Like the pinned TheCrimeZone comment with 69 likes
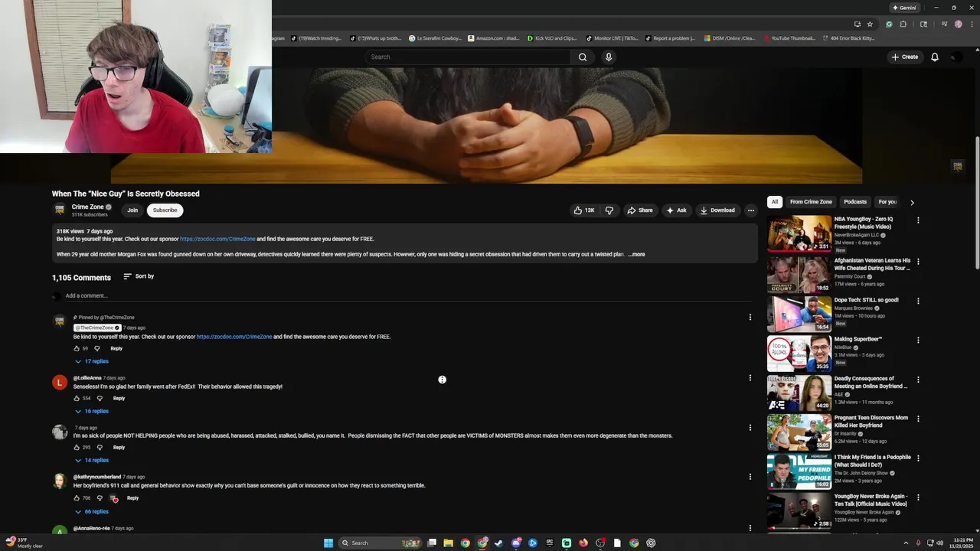Viewport: 980px width, 551px height. point(77,348)
